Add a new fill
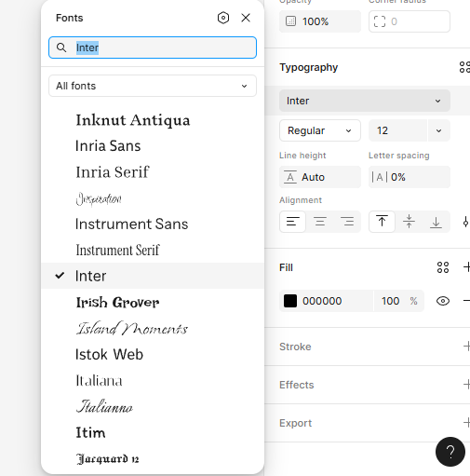 (x=466, y=267)
